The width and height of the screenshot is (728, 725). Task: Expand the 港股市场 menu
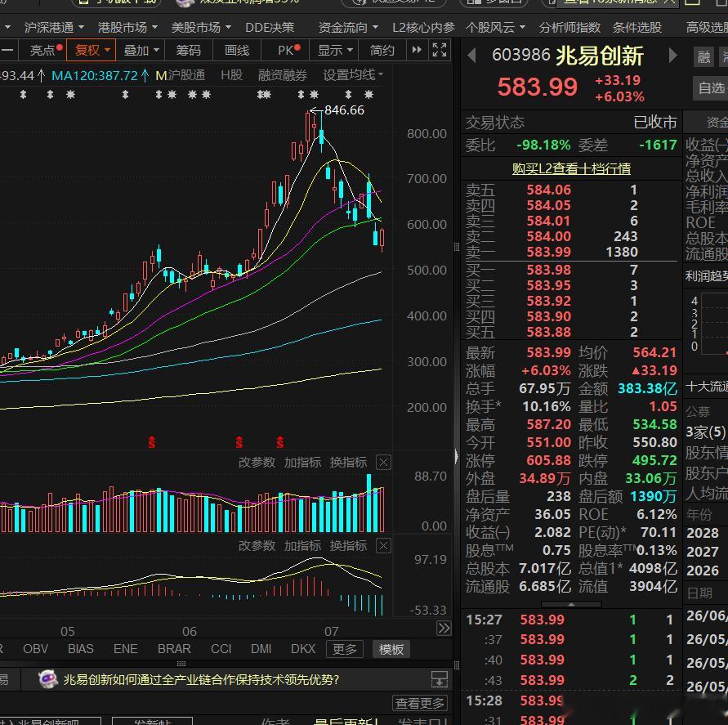[127, 28]
